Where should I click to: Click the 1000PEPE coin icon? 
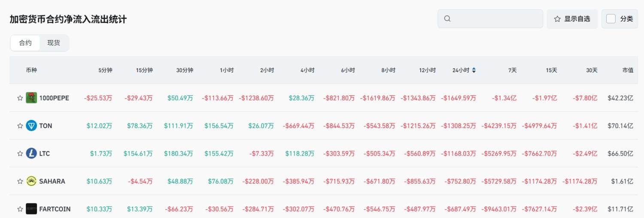31,98
